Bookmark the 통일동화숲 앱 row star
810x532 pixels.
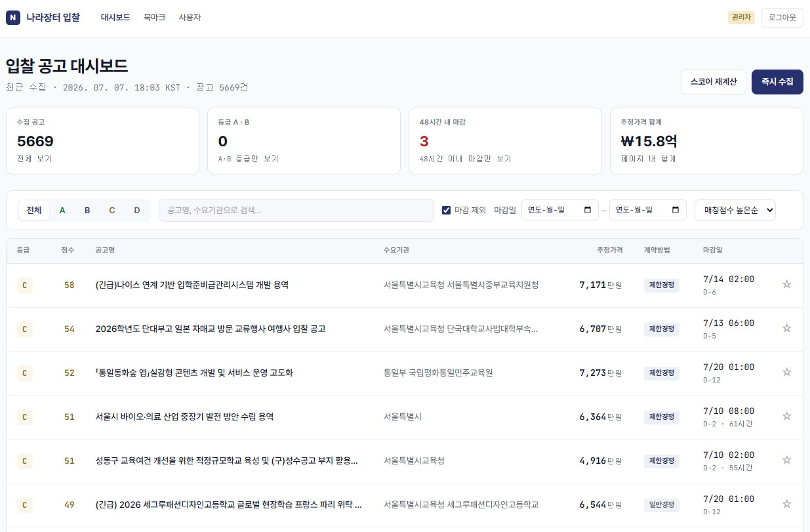[787, 372]
